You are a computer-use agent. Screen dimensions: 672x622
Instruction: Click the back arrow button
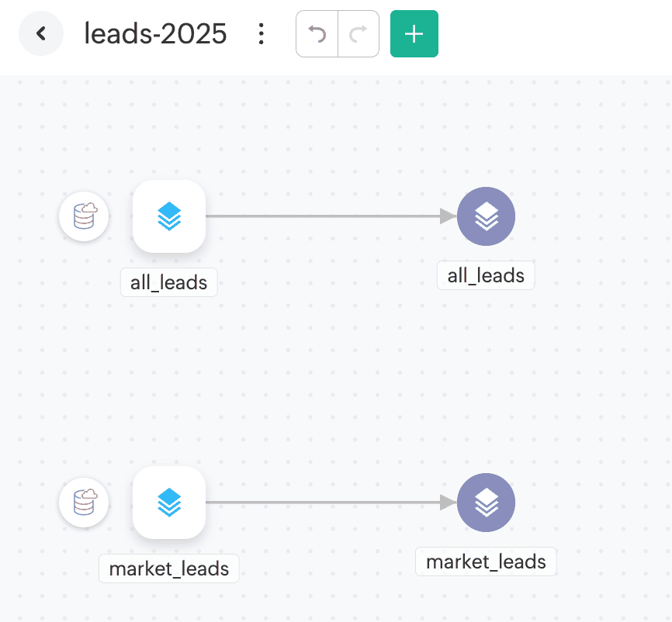tap(41, 34)
